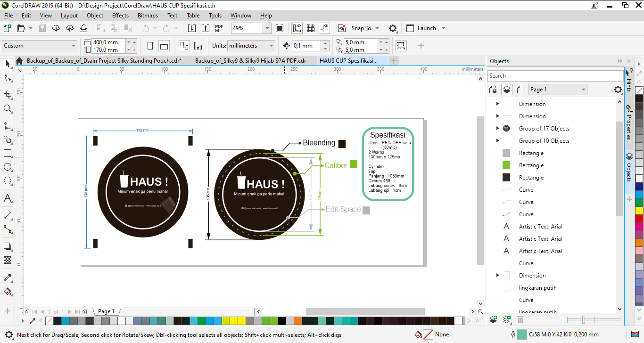Select the Freehand tool

[x=8, y=126]
